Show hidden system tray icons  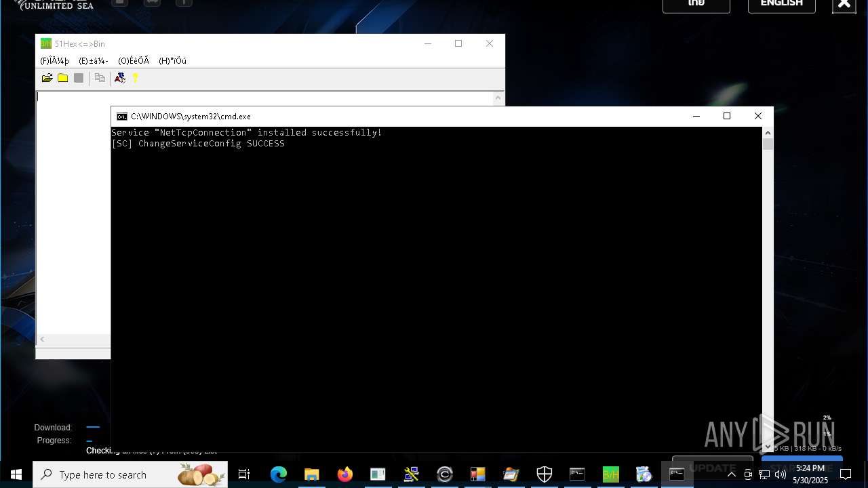point(731,474)
